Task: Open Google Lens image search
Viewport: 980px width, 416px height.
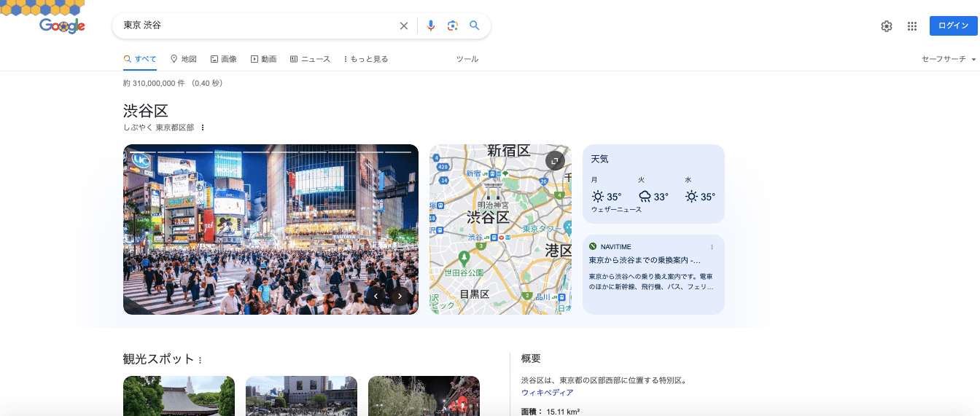Action: [x=453, y=25]
